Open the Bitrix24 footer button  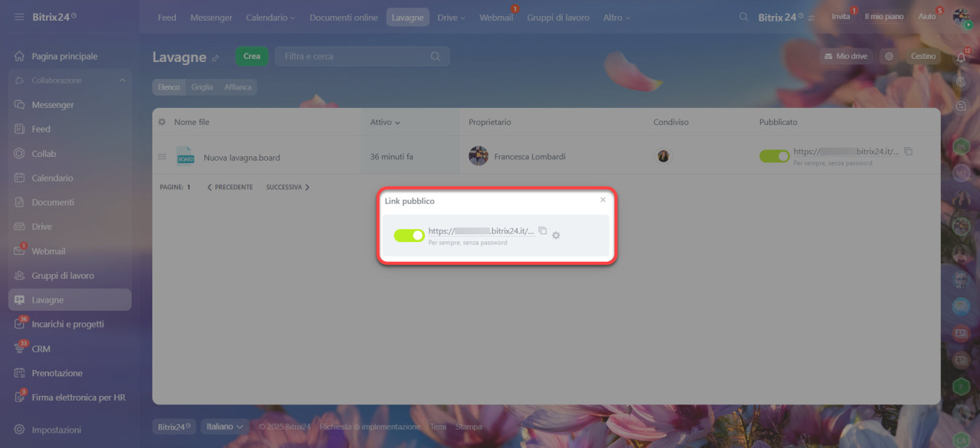click(x=175, y=427)
